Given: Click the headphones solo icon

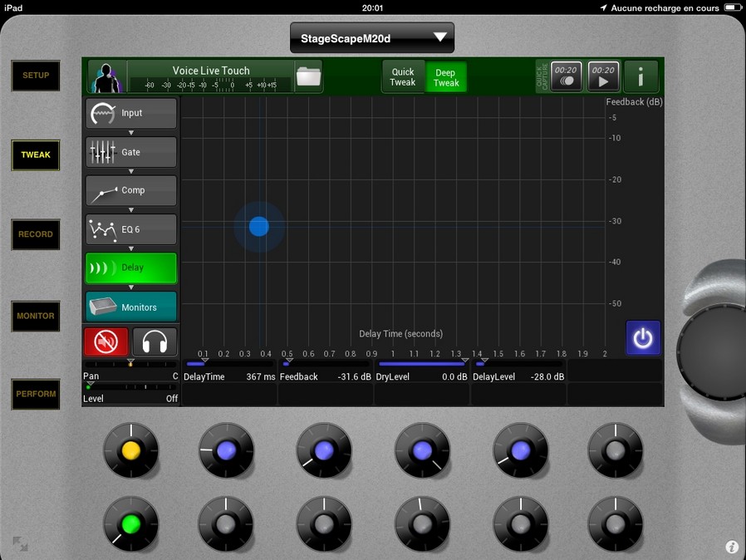Looking at the screenshot, I should (155, 341).
